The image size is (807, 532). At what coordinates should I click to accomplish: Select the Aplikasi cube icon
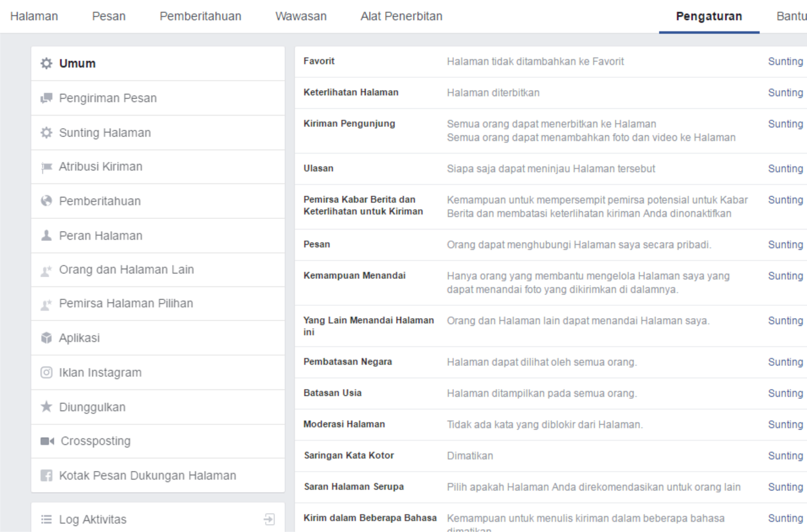point(46,338)
